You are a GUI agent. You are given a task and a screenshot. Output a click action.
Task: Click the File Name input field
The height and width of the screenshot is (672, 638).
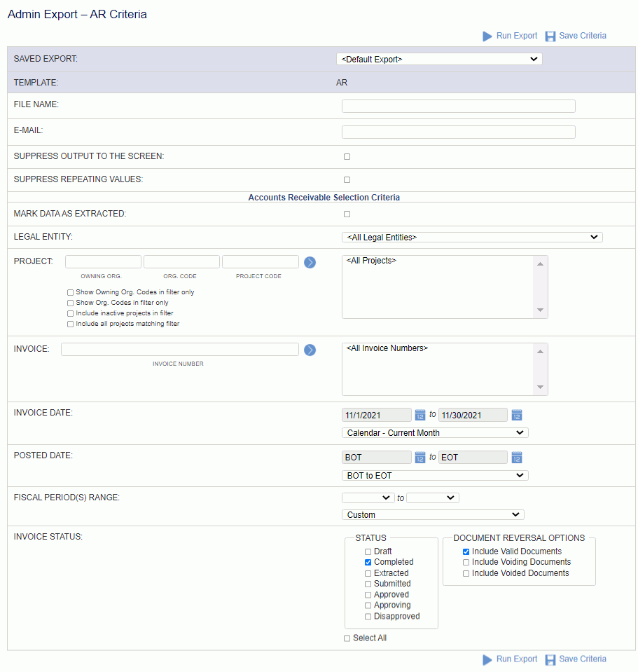pyautogui.click(x=459, y=107)
